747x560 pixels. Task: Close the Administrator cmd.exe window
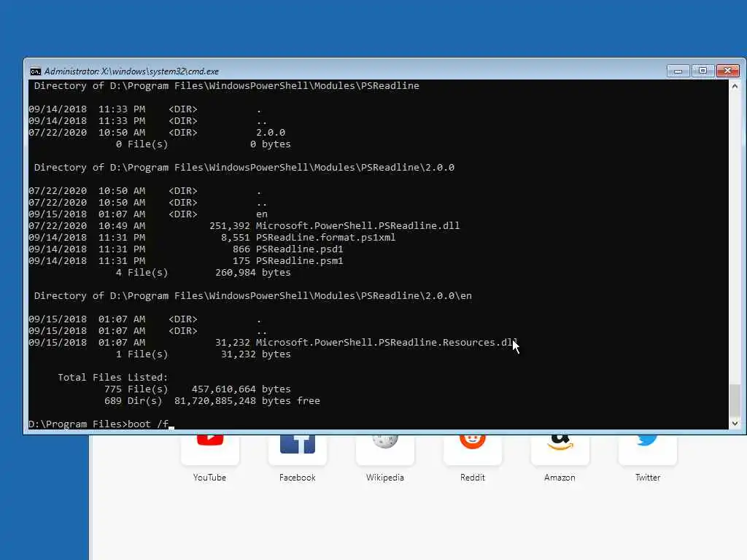[727, 71]
